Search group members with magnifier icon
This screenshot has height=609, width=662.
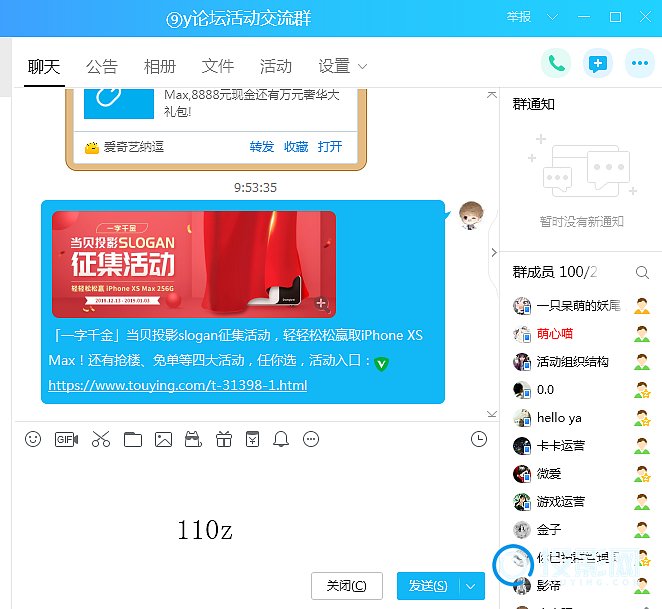[642, 272]
